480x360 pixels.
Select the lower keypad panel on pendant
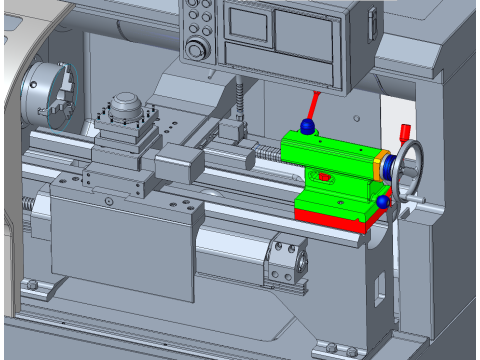point(279,64)
